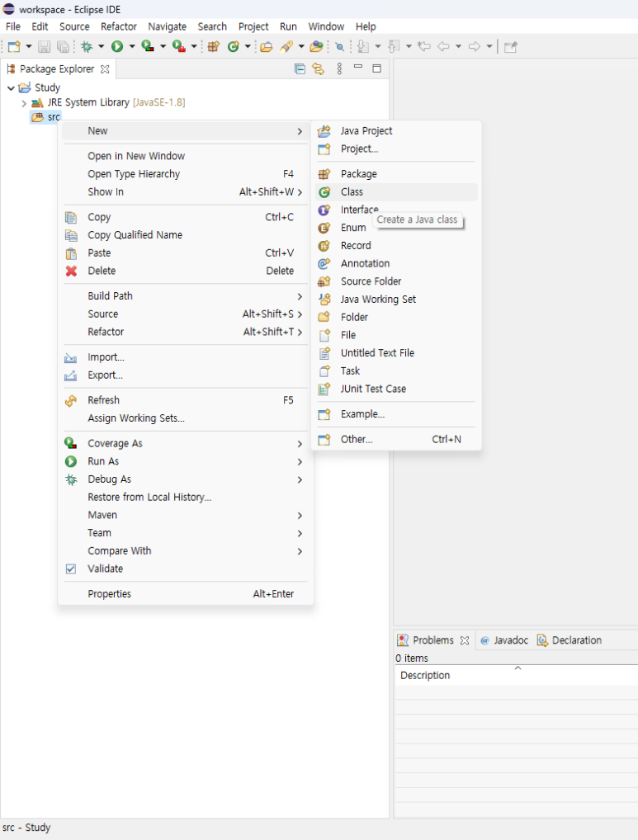Click the Coverage launch toolbar icon
Image resolution: width=638 pixels, height=840 pixels.
147,46
